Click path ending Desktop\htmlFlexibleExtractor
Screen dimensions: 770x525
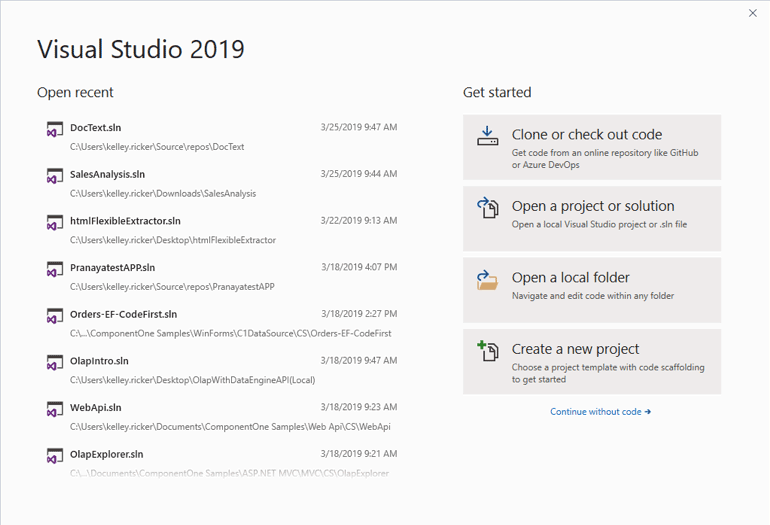173,240
